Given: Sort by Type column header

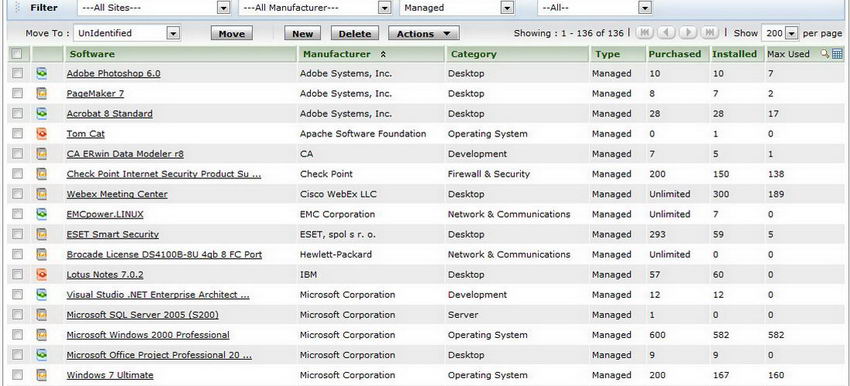Looking at the screenshot, I should 607,54.
